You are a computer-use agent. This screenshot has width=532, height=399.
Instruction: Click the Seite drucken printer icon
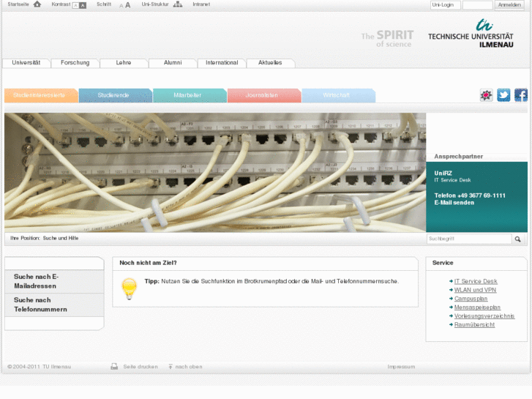tap(114, 366)
